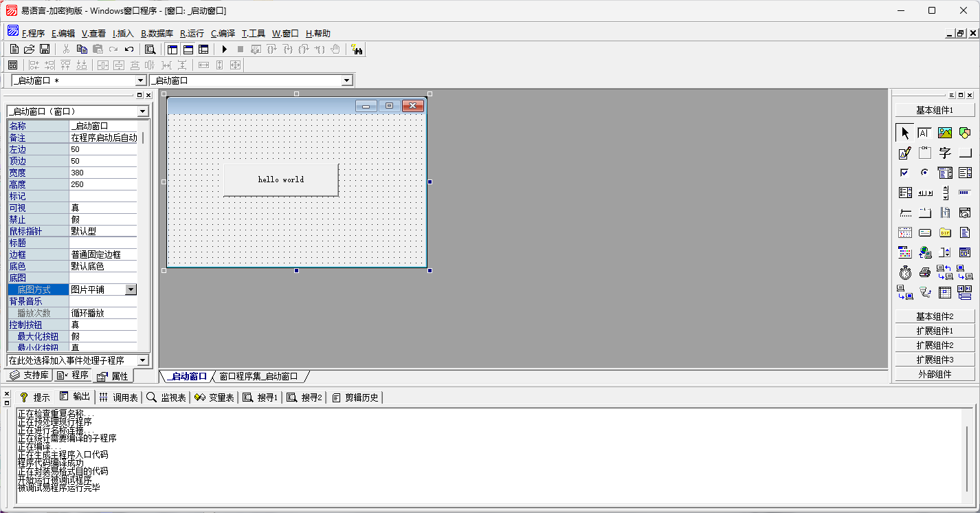
Task: Open the H.帮助 menu
Action: pos(318,33)
